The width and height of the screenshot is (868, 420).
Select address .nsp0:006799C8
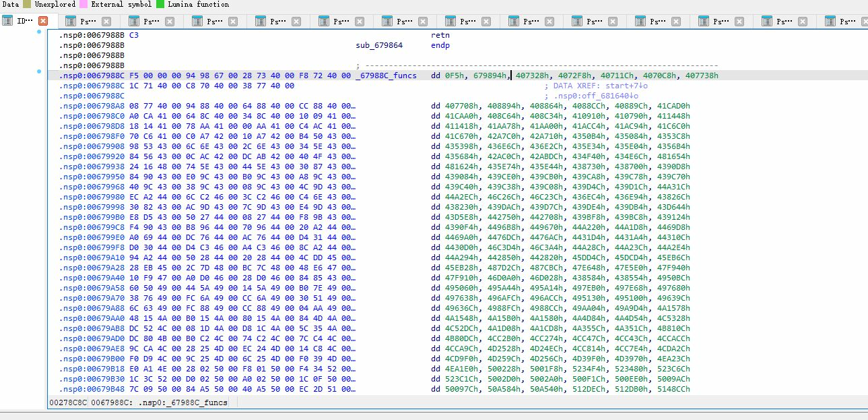tap(91, 227)
